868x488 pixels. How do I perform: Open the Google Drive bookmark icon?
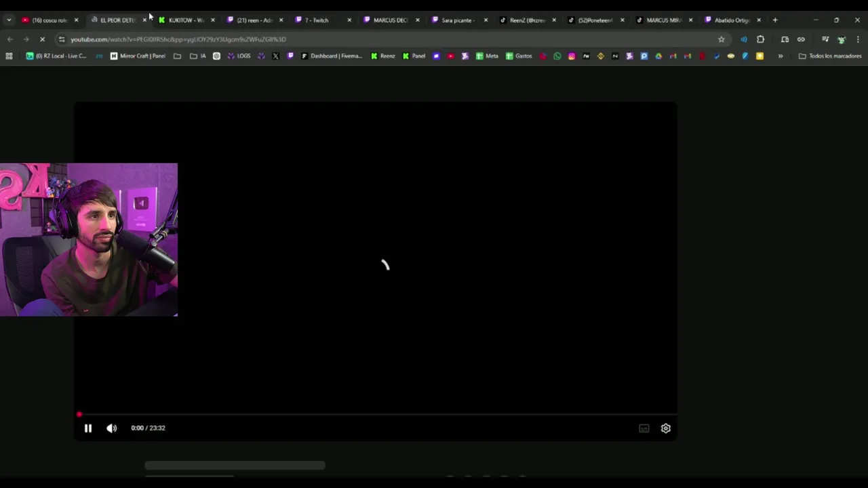click(658, 56)
